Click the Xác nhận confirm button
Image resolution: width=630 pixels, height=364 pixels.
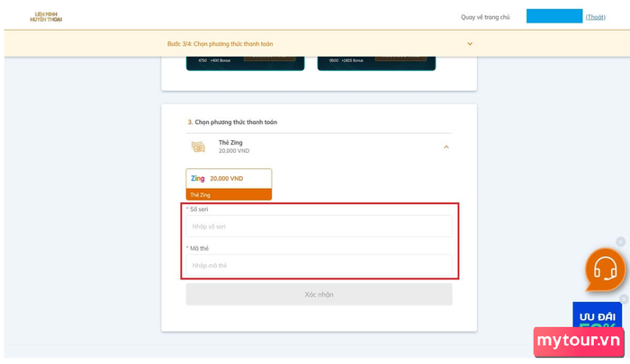point(319,294)
